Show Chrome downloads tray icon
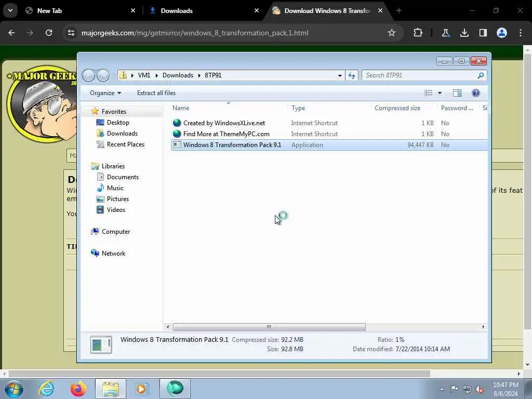This screenshot has width=532, height=399. tap(464, 33)
